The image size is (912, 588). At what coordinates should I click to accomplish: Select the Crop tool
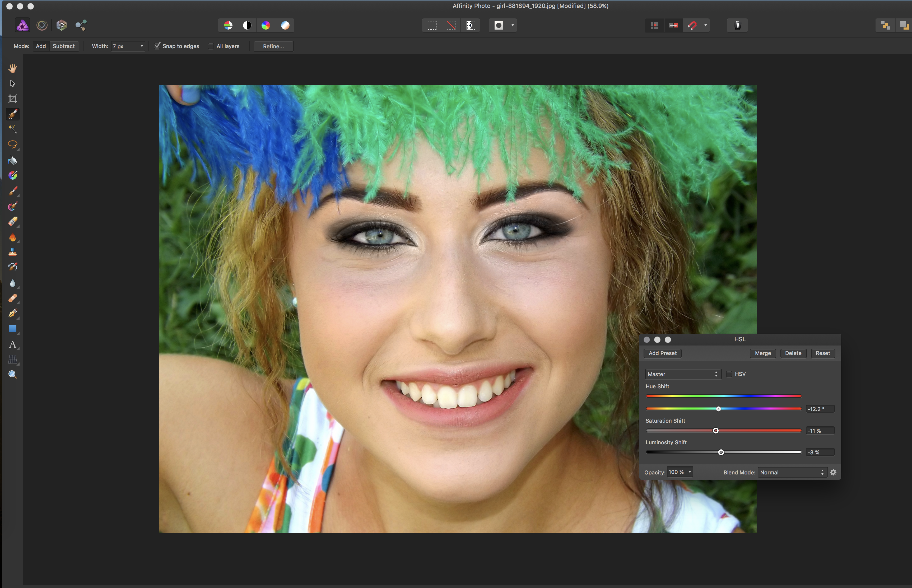coord(13,99)
